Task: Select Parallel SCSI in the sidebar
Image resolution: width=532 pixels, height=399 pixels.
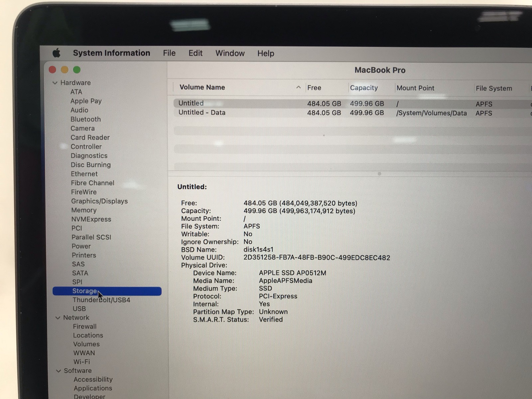Action: tap(91, 237)
